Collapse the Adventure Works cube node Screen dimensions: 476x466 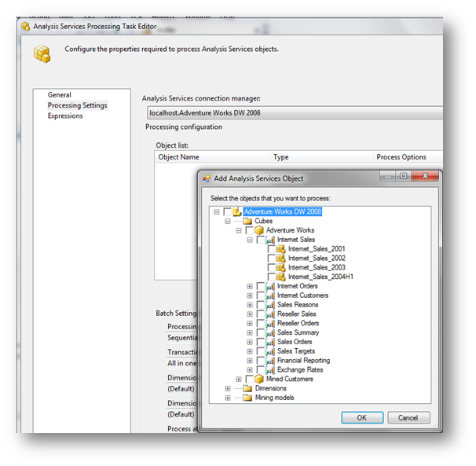(x=239, y=230)
